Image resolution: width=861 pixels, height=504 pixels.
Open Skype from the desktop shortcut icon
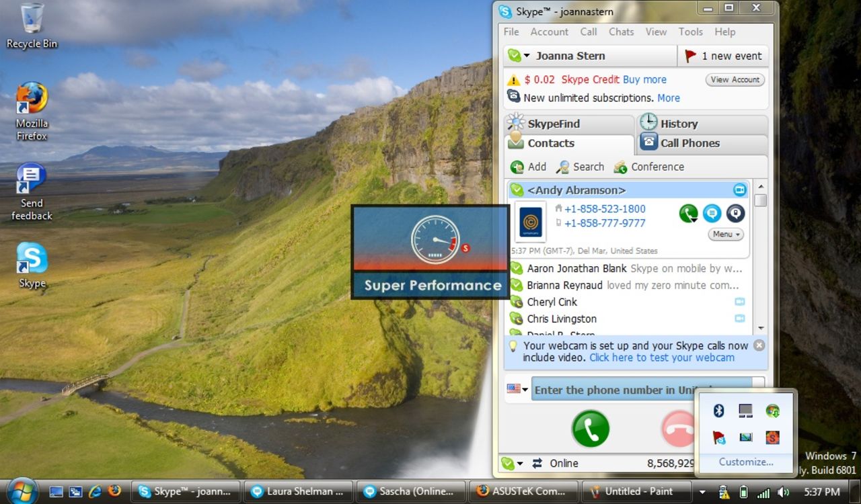[x=32, y=265]
